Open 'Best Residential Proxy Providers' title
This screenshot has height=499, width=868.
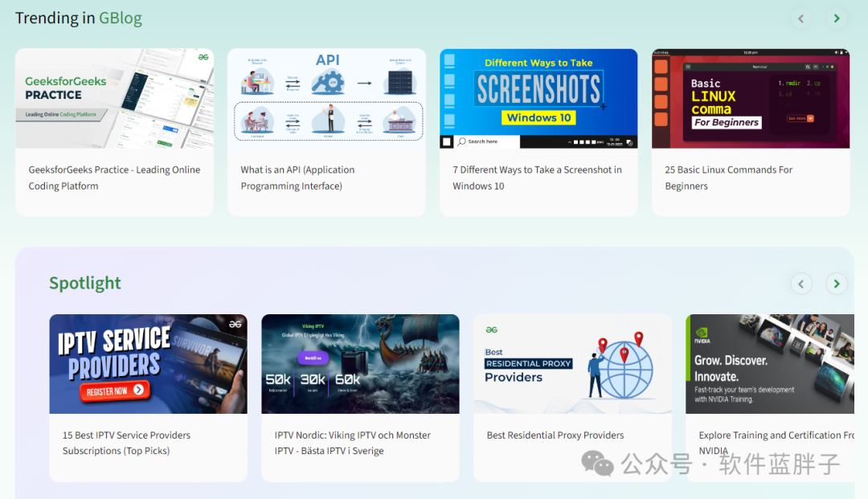[555, 436]
